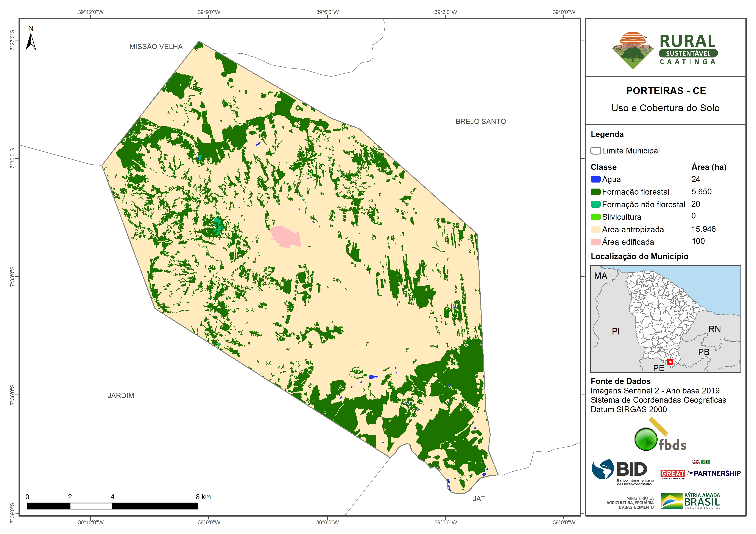Image resolution: width=756 pixels, height=534 pixels.
Task: Click the Limite Municipal legend symbol
Action: pyautogui.click(x=595, y=151)
